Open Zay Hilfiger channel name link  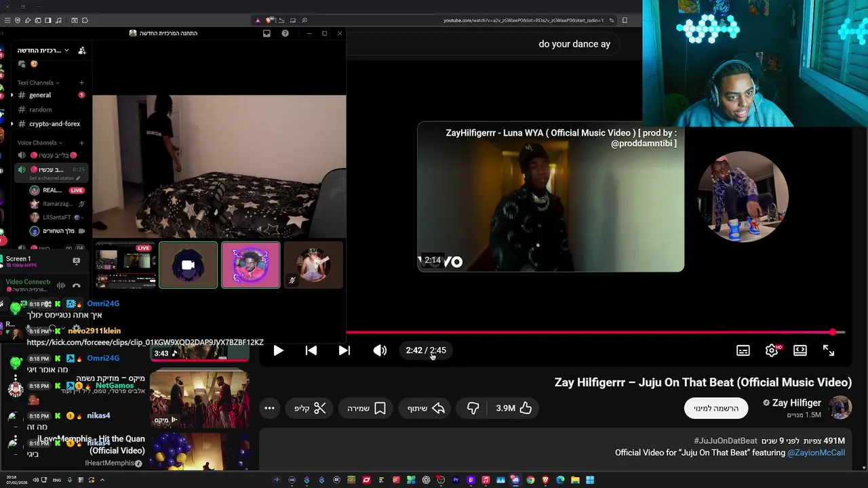(x=796, y=403)
